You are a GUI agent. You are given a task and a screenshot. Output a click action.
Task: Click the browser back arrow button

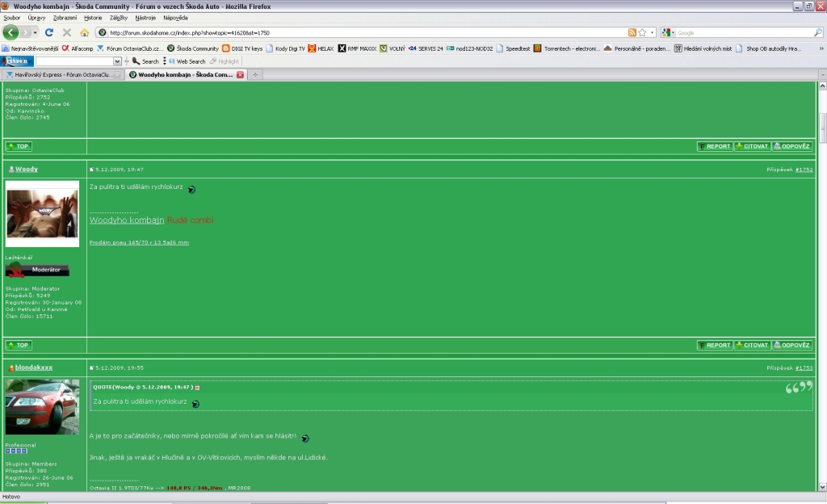pyautogui.click(x=10, y=32)
